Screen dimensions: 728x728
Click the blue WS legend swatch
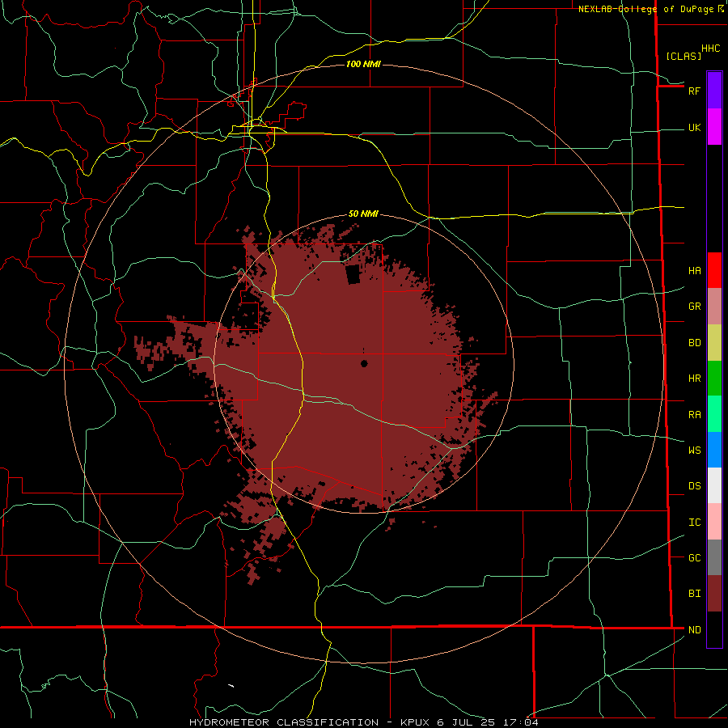[714, 450]
